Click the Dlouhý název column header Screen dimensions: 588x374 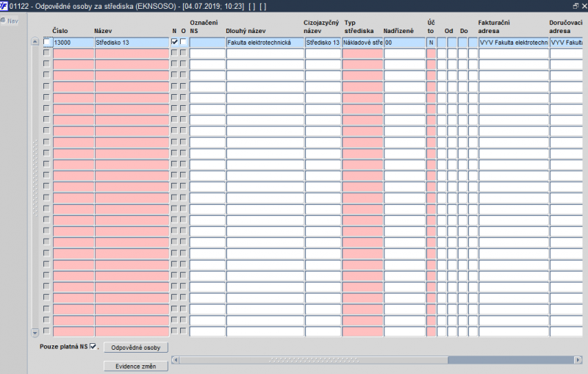[245, 31]
